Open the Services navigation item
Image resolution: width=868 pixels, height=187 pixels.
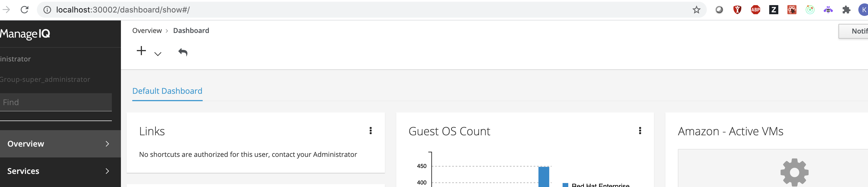pos(60,171)
